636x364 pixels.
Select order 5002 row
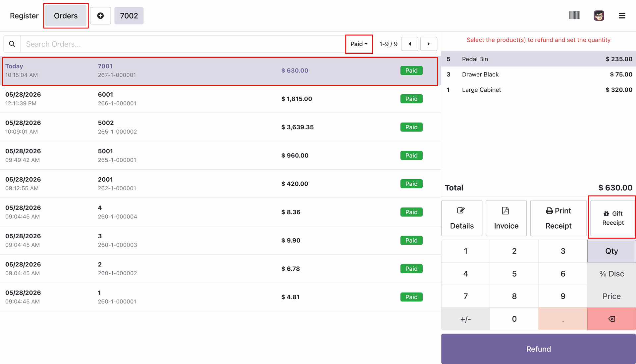coord(220,127)
